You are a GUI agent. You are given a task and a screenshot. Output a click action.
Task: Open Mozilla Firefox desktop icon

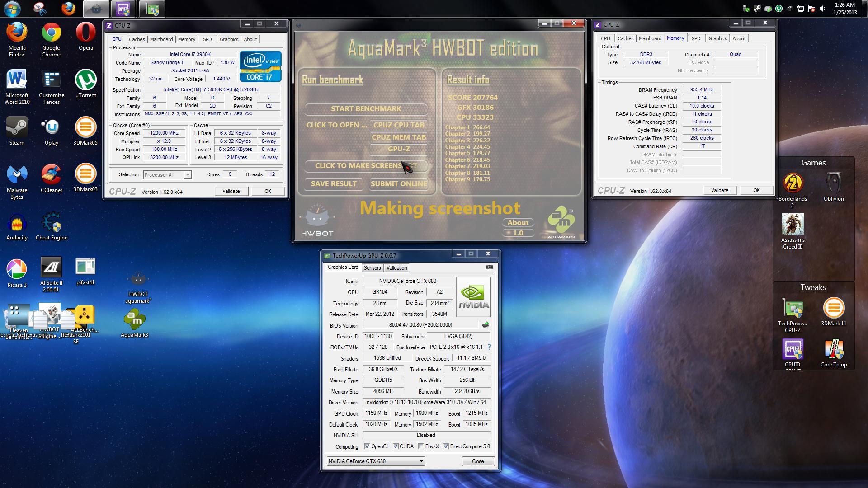point(17,40)
